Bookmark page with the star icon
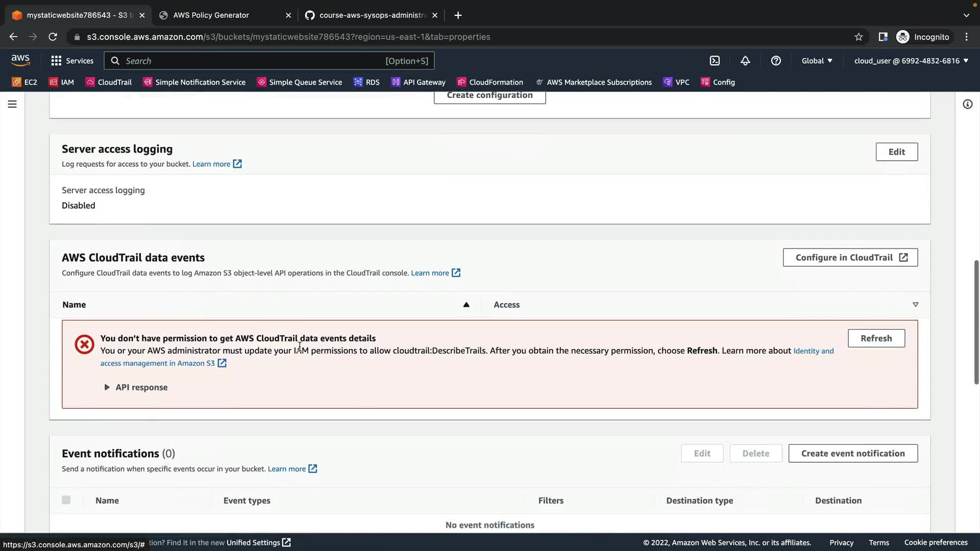The image size is (980, 551). click(859, 37)
